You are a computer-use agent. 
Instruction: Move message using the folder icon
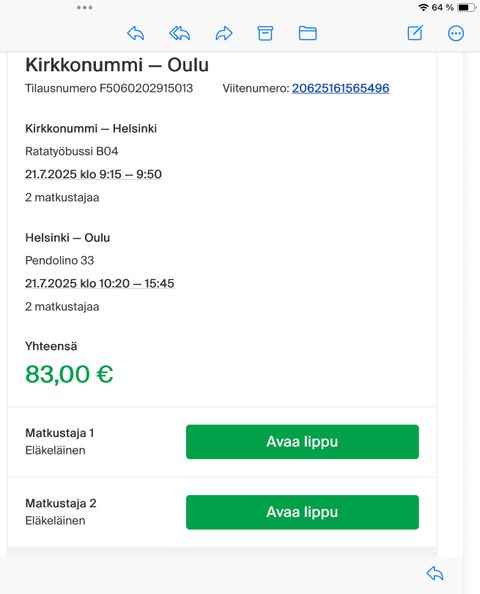point(308,33)
